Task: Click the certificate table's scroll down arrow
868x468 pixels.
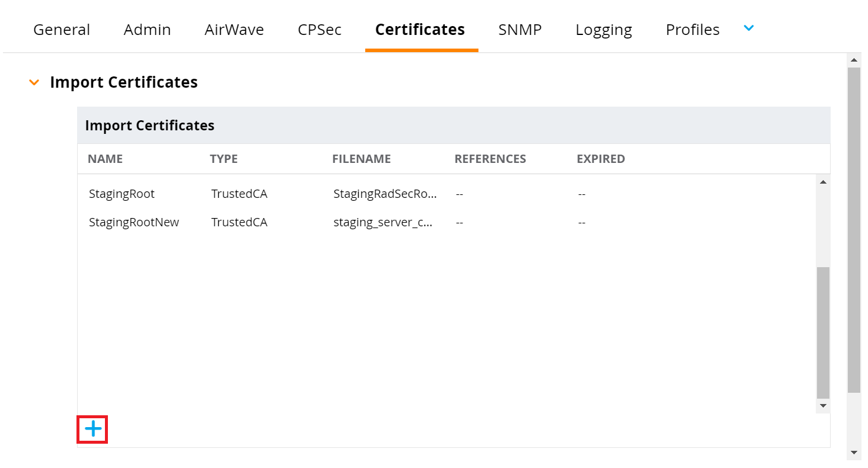Action: tap(823, 406)
